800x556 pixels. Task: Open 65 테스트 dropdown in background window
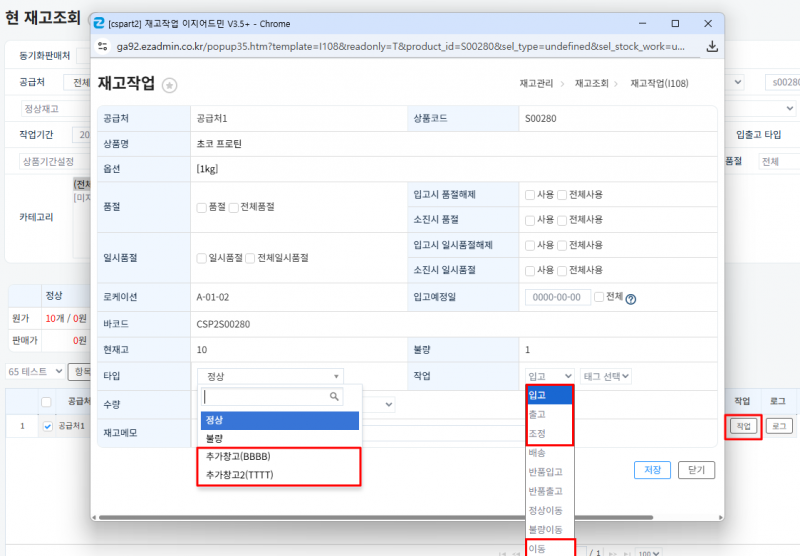click(x=35, y=371)
